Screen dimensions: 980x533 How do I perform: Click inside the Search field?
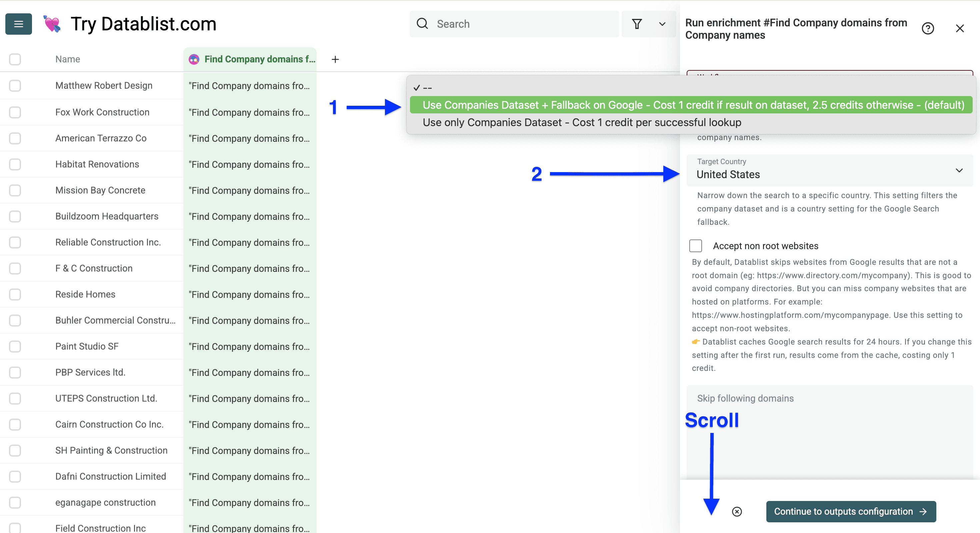[514, 24]
